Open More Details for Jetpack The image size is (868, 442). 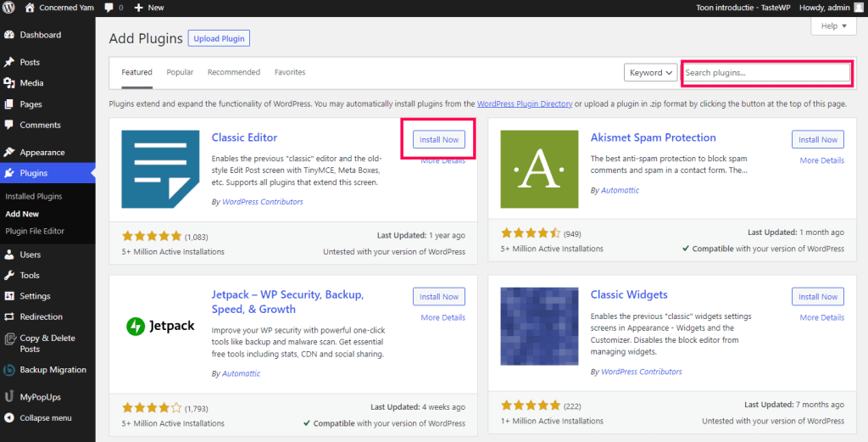(x=442, y=318)
